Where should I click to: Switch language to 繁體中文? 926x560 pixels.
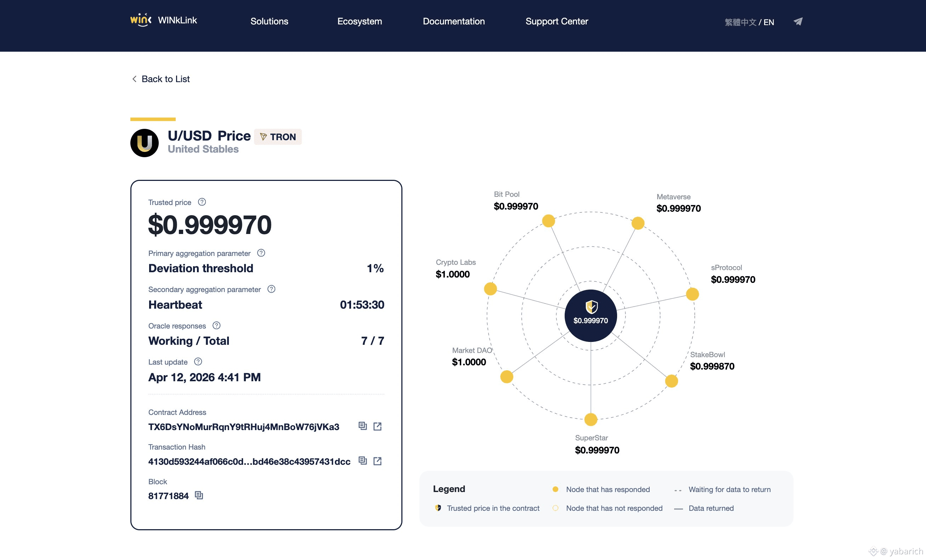[x=740, y=22]
